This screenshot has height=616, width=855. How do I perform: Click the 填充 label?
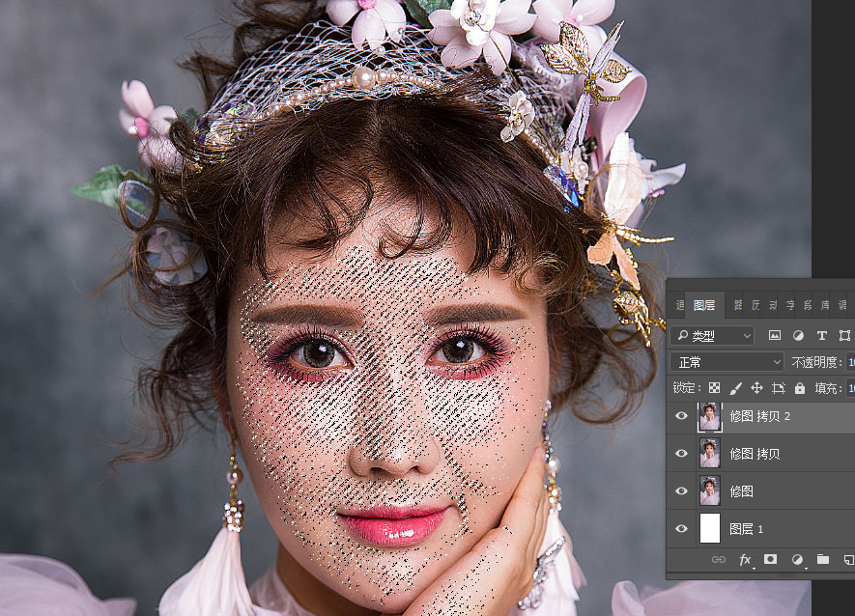pos(826,388)
